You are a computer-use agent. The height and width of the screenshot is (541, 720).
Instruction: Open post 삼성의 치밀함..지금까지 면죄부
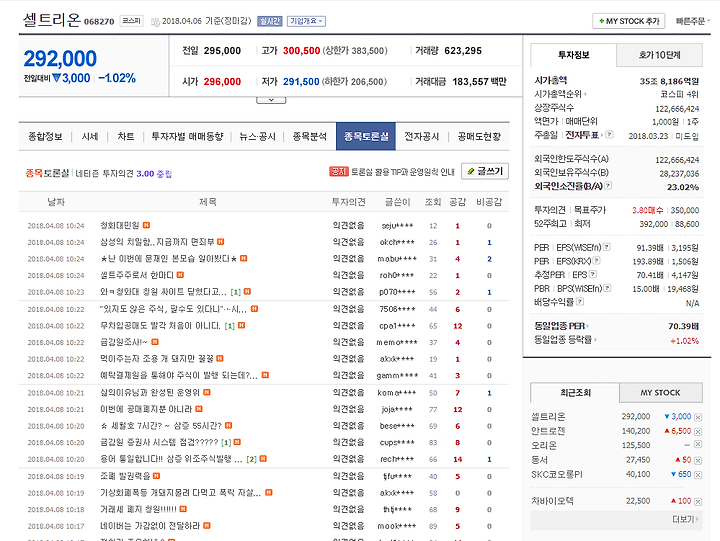[x=157, y=242]
